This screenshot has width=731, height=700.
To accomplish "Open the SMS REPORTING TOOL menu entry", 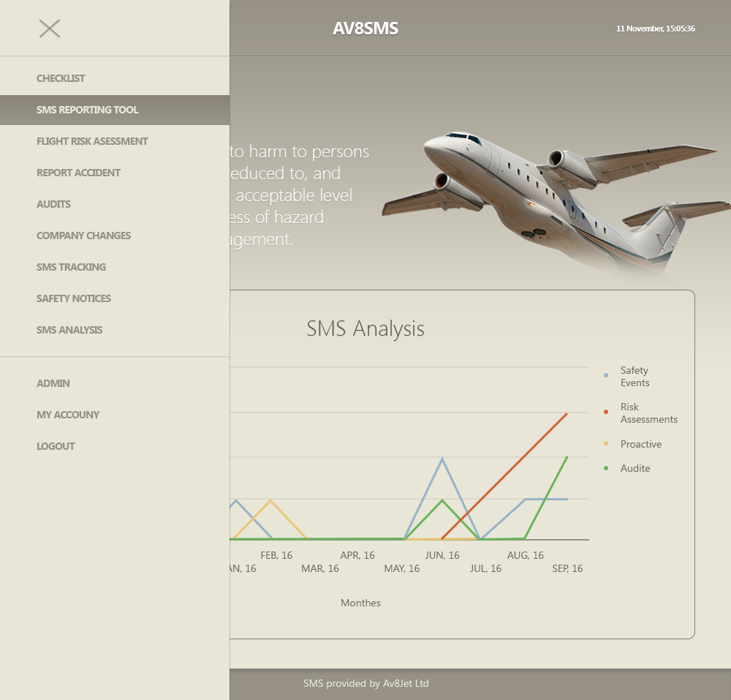I will click(x=87, y=110).
